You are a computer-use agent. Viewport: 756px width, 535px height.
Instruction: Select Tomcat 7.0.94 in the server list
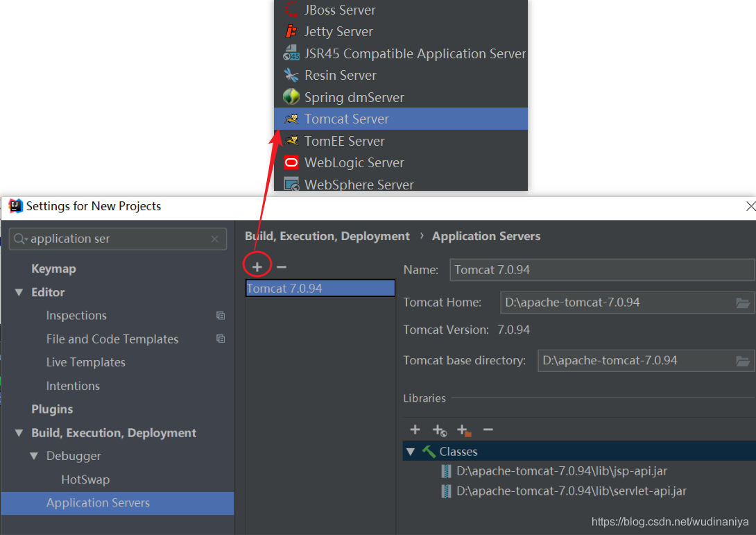point(320,289)
